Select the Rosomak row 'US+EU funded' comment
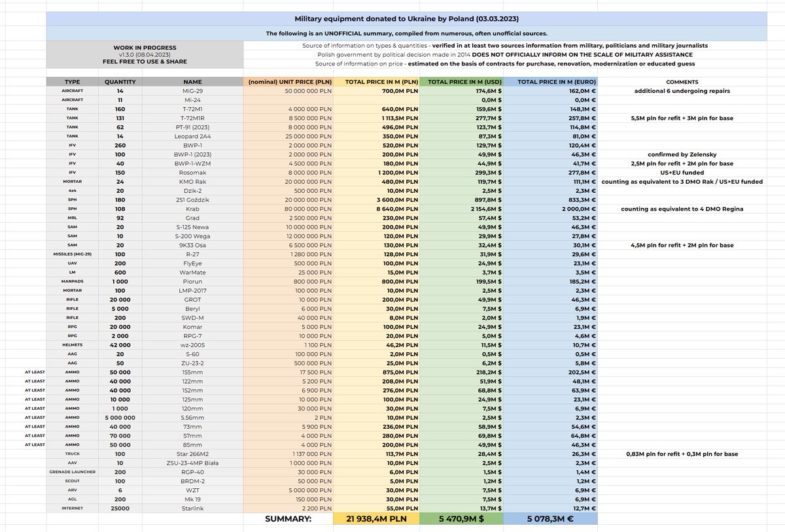 (x=682, y=173)
